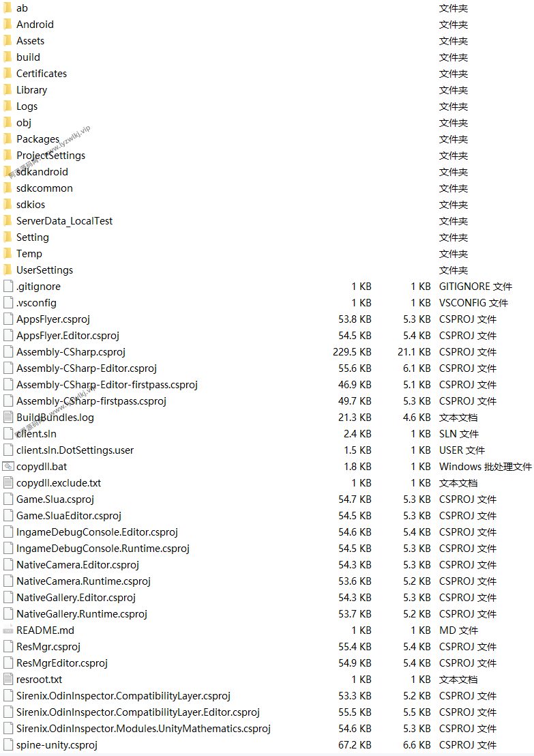
Task: Click the resroot.txt document icon
Action: (x=8, y=680)
